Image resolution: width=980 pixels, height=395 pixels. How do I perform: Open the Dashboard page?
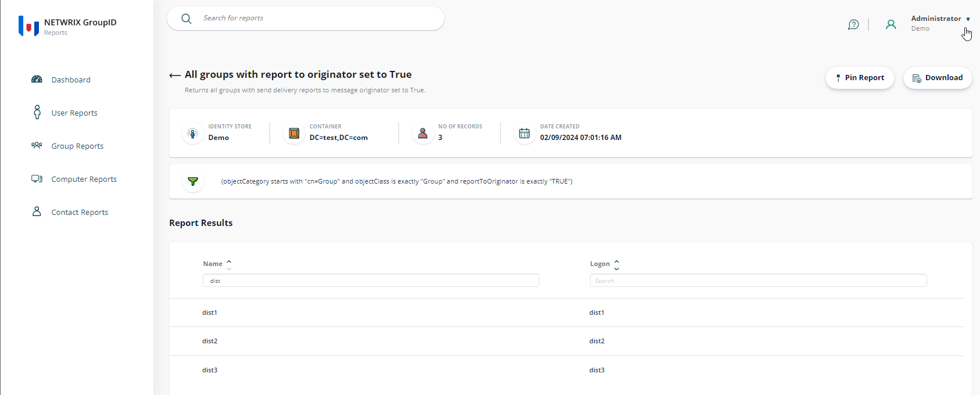[71, 80]
